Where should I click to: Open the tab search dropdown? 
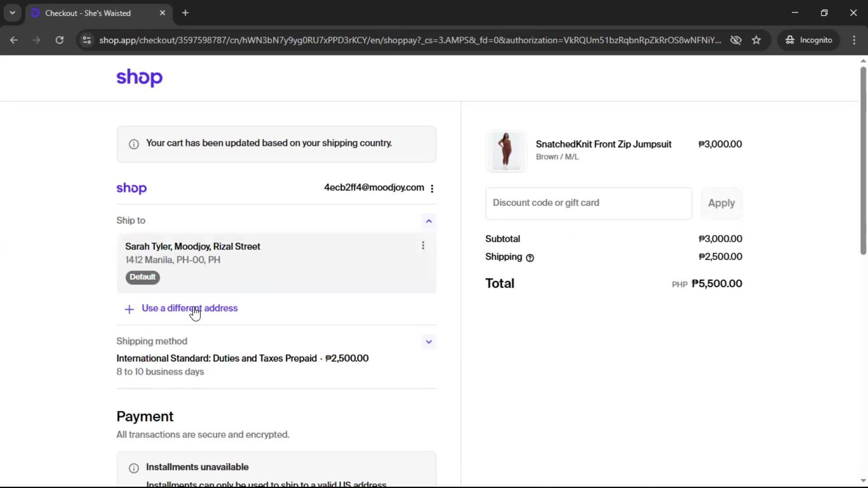(12, 13)
